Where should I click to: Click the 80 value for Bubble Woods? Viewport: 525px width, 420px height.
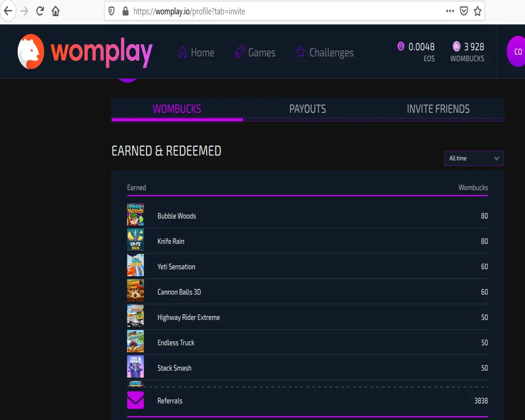point(484,216)
